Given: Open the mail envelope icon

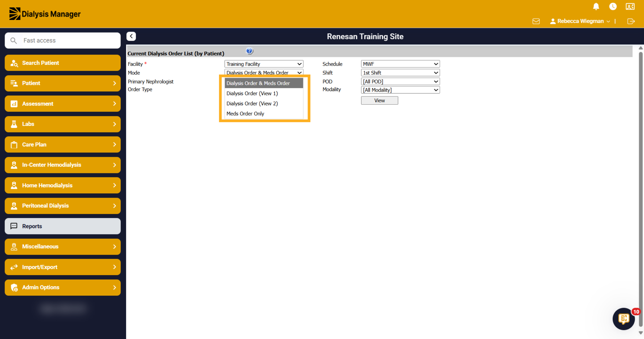Looking at the screenshot, I should point(536,21).
